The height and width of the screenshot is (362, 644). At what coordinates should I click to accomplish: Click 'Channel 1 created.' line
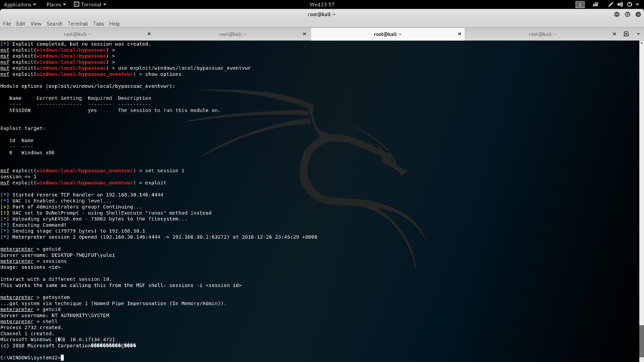pos(27,333)
